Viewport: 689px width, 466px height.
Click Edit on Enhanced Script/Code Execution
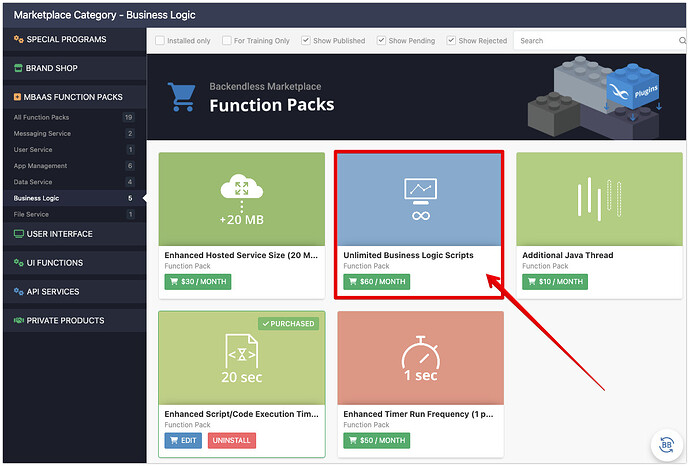[x=183, y=441]
